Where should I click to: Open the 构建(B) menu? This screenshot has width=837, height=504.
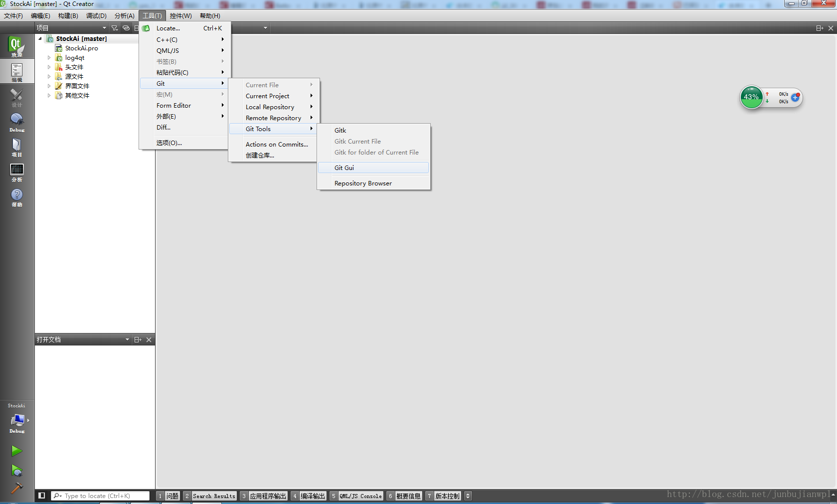tap(68, 16)
